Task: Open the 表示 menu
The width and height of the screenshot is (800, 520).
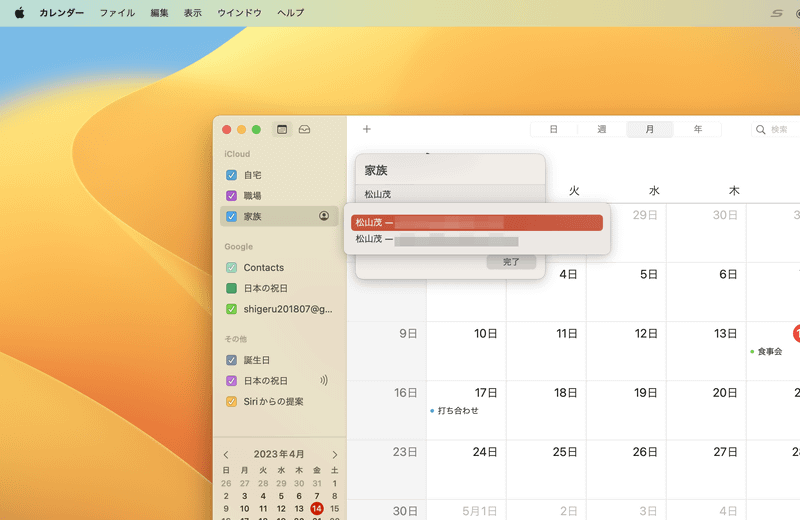Action: coord(193,13)
